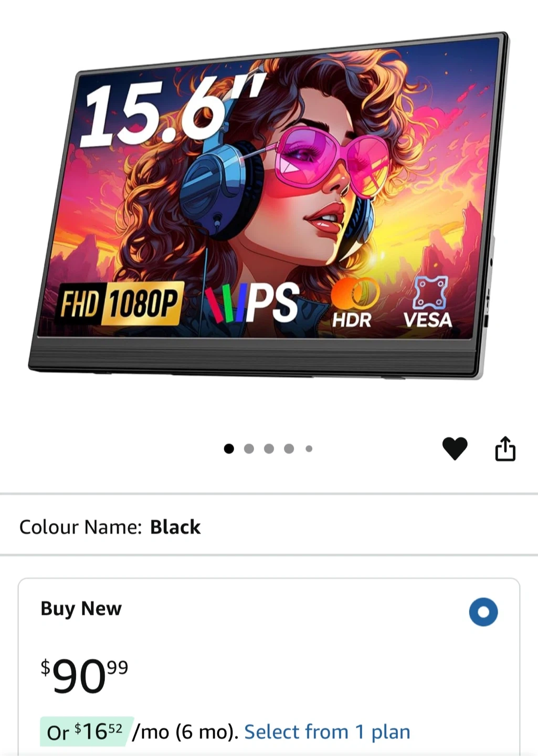Image resolution: width=538 pixels, height=756 pixels.
Task: Go to the third carousel dot
Action: [x=269, y=448]
